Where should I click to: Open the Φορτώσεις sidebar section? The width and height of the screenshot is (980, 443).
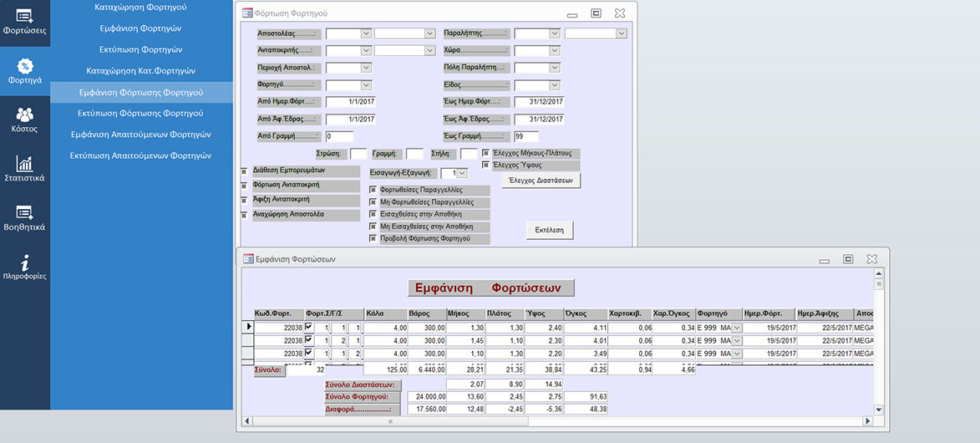(24, 20)
